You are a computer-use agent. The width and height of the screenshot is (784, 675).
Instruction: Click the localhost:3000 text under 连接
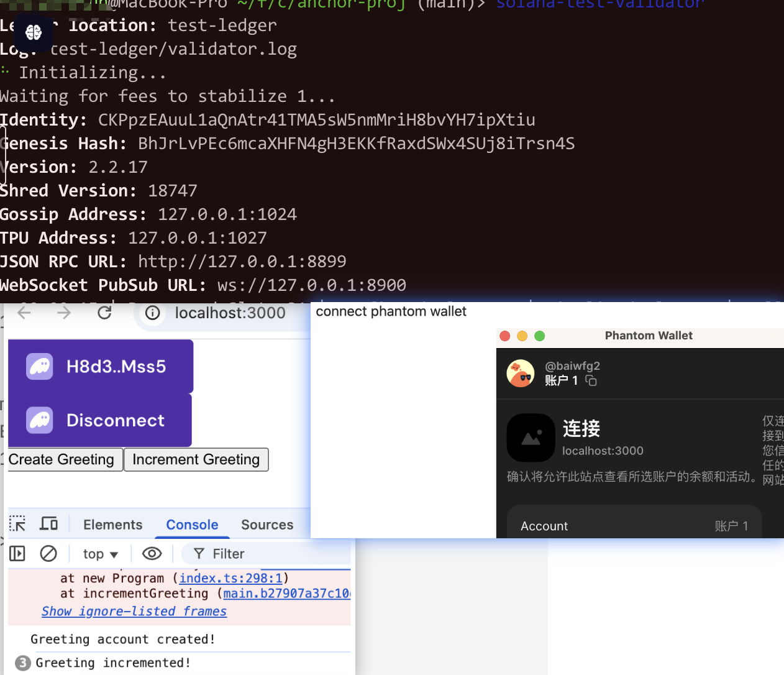(603, 451)
